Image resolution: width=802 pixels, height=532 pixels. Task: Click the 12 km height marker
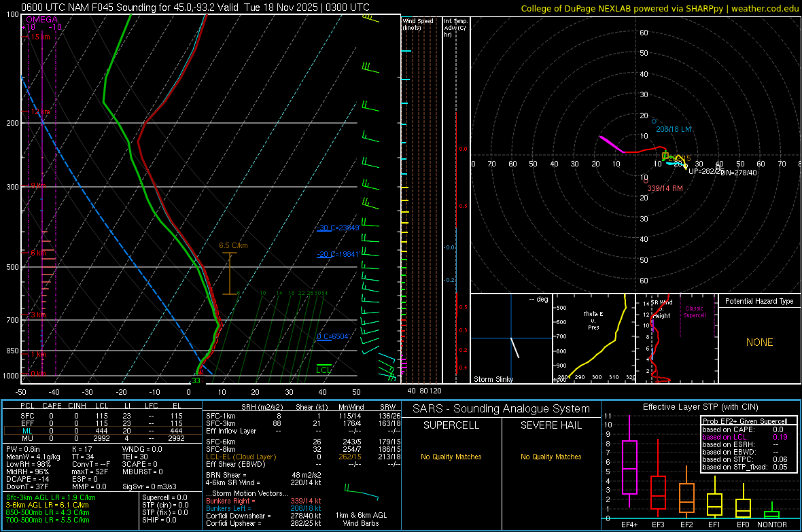point(40,111)
